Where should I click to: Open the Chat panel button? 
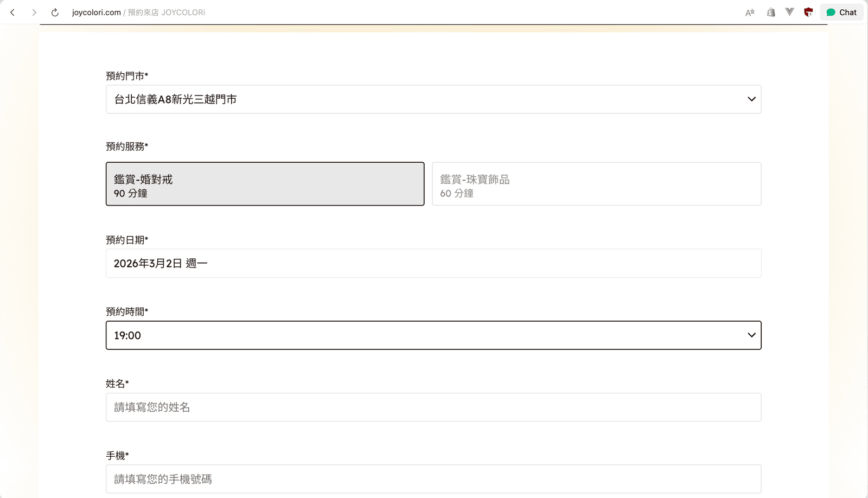(x=841, y=12)
